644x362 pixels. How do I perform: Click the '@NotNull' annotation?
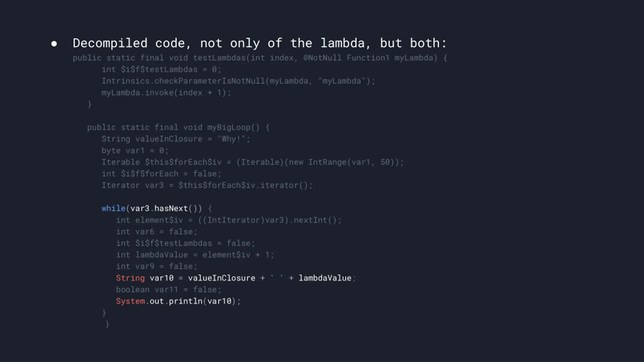pyautogui.click(x=323, y=58)
